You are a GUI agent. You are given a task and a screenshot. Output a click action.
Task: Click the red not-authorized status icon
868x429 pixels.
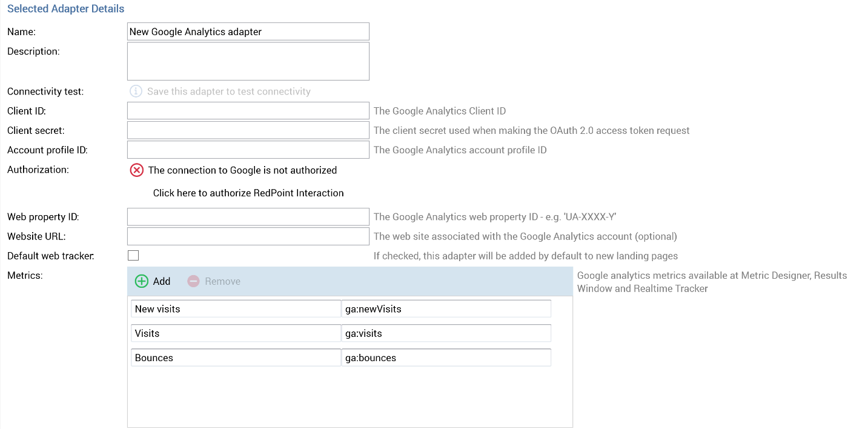click(137, 170)
